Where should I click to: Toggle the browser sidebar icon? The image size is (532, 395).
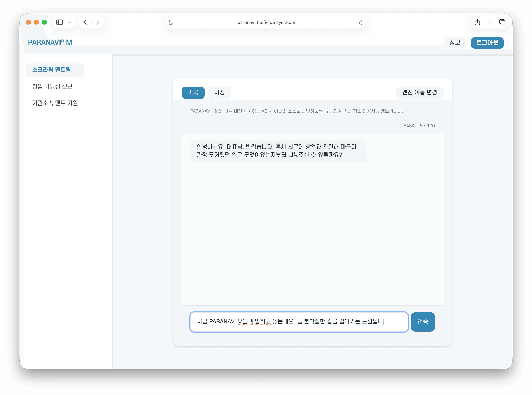59,22
